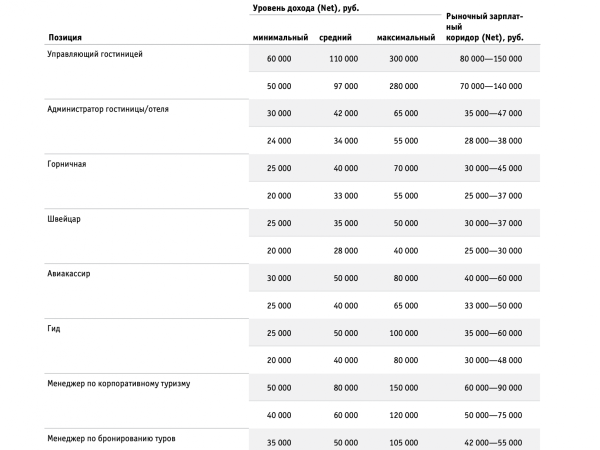Click the 300 000 maximum income cell
The width and height of the screenshot is (600, 450).
tap(404, 60)
